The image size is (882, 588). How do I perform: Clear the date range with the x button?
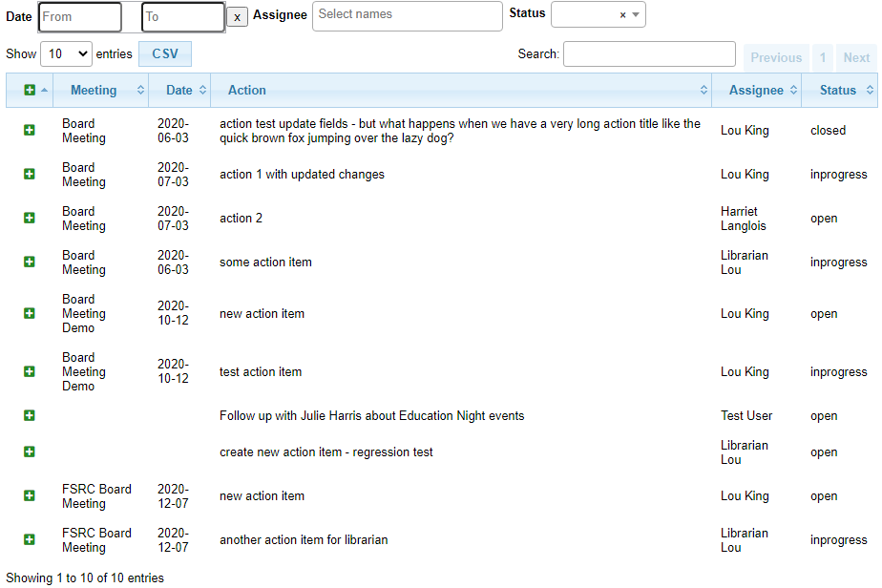[237, 17]
